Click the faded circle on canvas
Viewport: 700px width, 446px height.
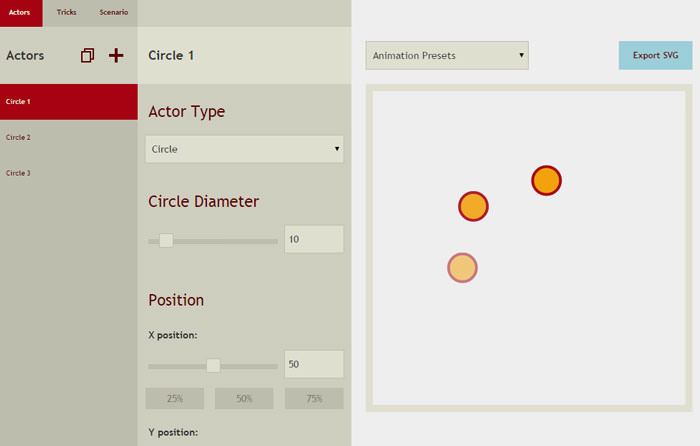(462, 268)
